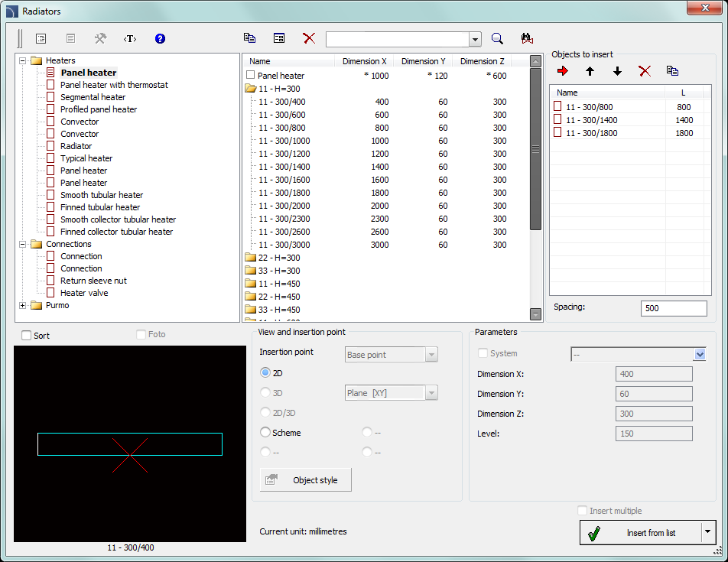
Task: Move object up with the up arrow
Action: pyautogui.click(x=590, y=71)
